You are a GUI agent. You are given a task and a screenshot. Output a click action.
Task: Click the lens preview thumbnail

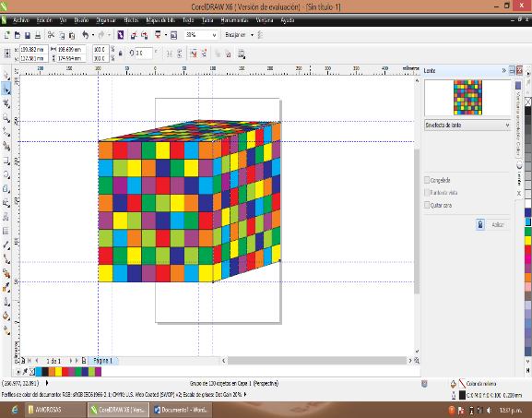coord(467,98)
